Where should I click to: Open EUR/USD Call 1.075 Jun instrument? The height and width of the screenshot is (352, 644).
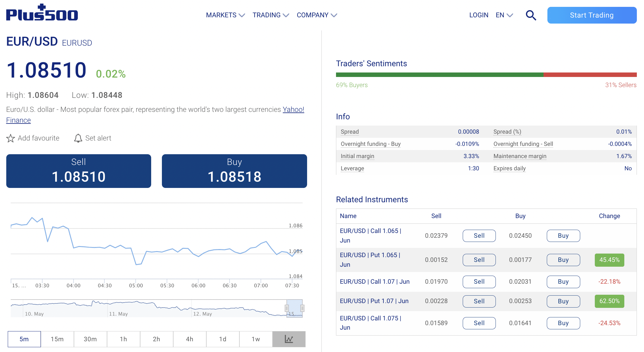(x=371, y=323)
